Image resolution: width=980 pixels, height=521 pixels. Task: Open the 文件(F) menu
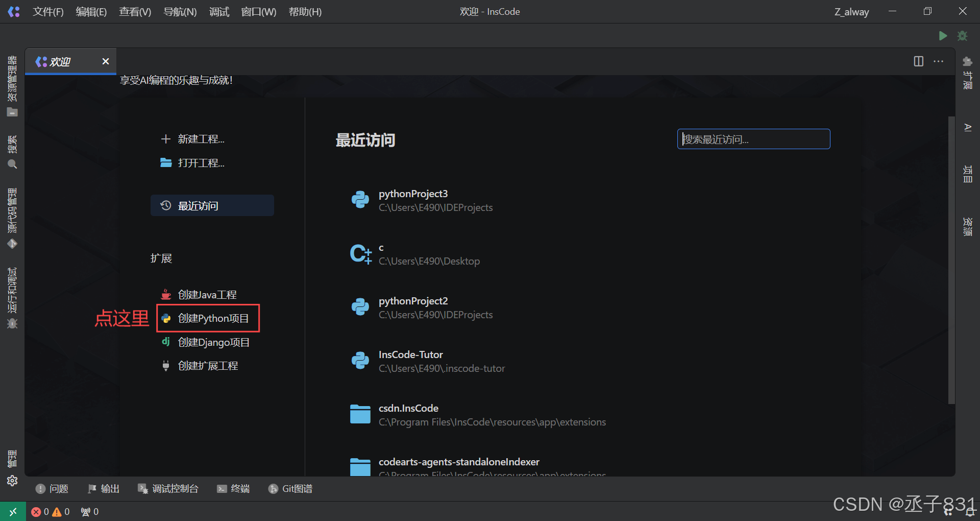tap(48, 12)
